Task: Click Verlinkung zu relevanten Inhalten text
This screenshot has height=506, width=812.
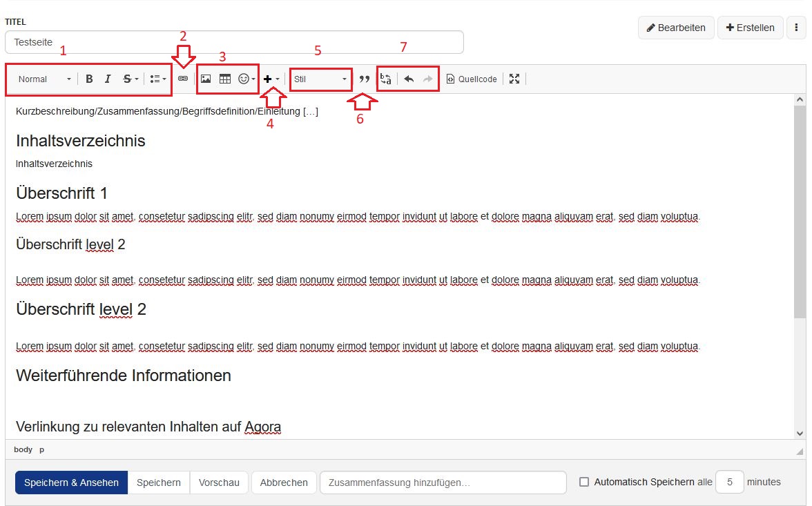Action: pos(148,427)
